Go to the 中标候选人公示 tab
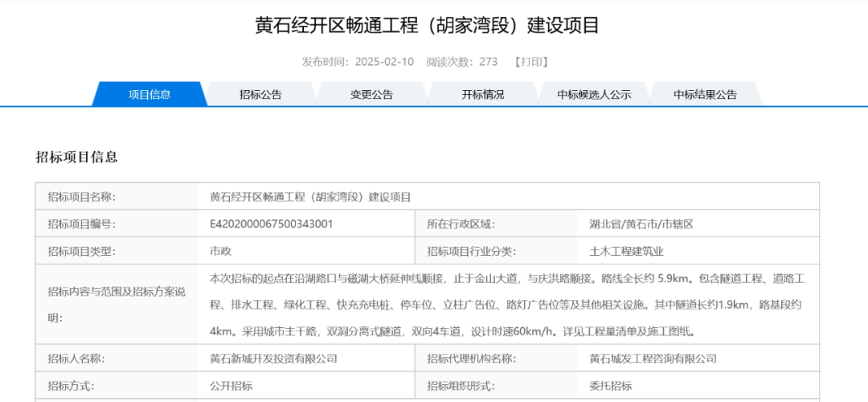 594,94
